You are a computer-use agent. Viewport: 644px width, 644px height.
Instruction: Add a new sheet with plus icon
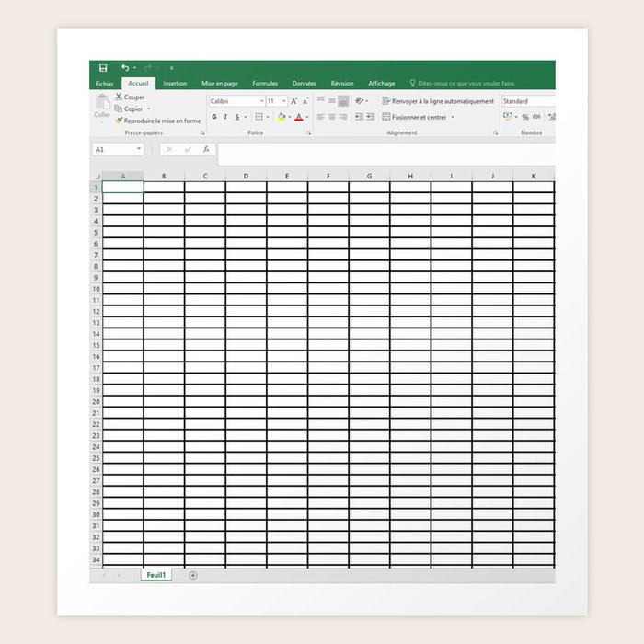coord(193,575)
